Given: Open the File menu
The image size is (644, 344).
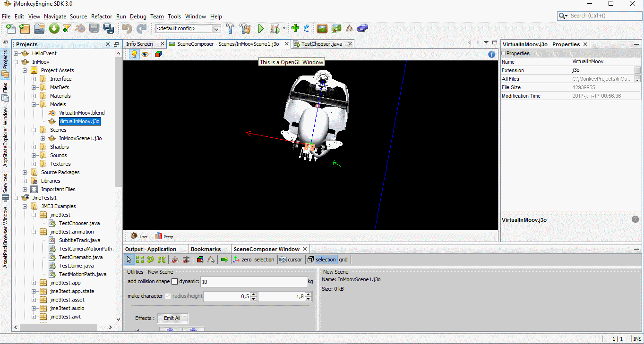Looking at the screenshot, I should tap(6, 17).
